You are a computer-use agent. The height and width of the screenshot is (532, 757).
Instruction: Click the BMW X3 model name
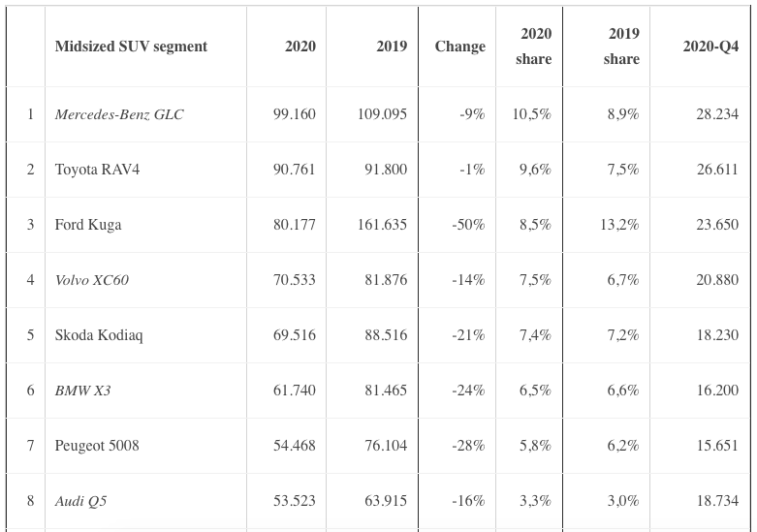coord(84,391)
